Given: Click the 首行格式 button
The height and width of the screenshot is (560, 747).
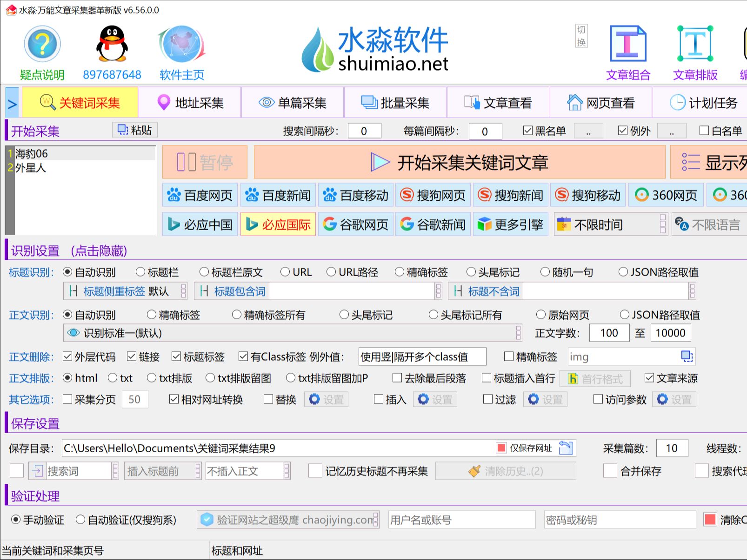Looking at the screenshot, I should [x=595, y=379].
